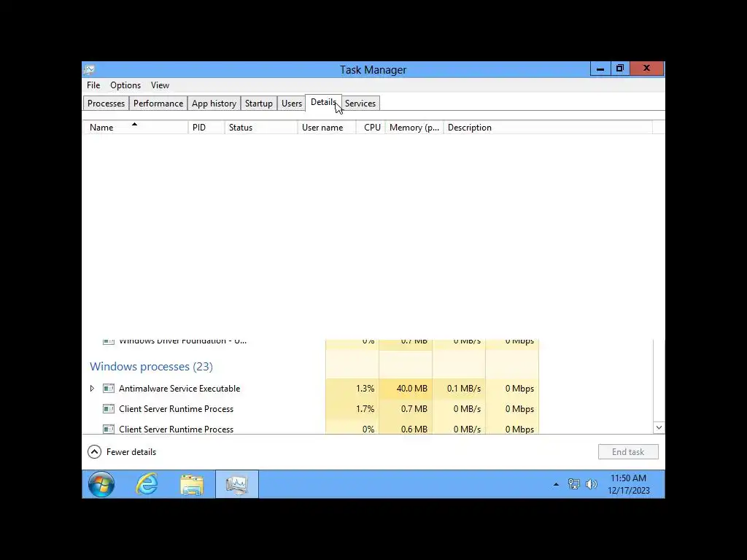This screenshot has height=560, width=747.
Task: Maximize the Task Manager window
Action: tap(620, 69)
